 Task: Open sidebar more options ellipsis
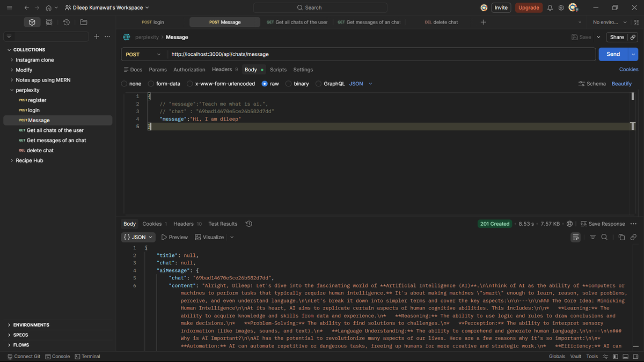107,36
